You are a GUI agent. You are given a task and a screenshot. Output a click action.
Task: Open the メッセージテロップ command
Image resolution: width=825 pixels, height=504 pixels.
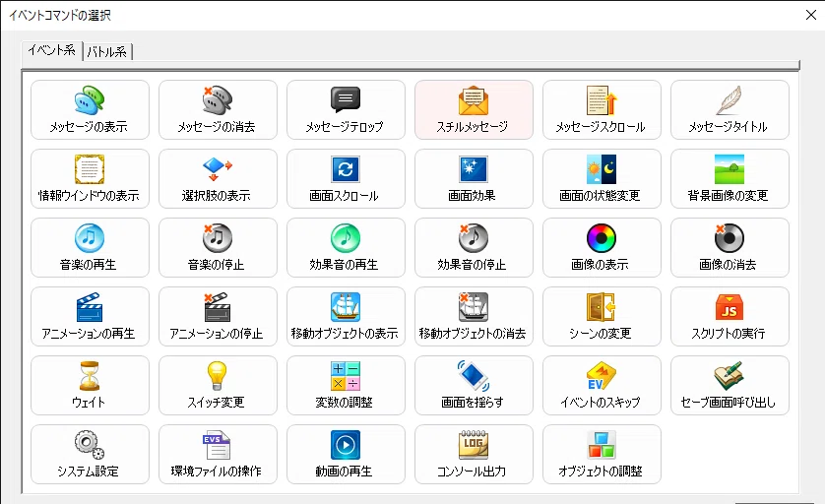pyautogui.click(x=346, y=110)
